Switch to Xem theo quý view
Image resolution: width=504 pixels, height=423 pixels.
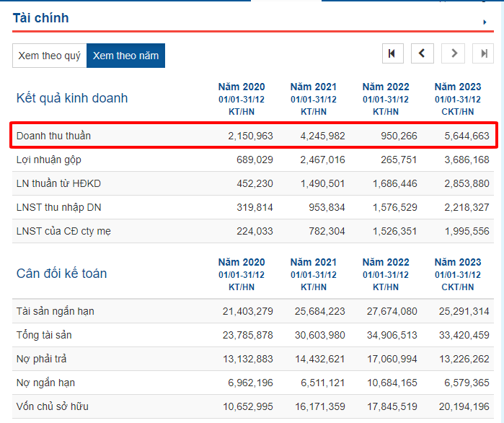click(49, 56)
